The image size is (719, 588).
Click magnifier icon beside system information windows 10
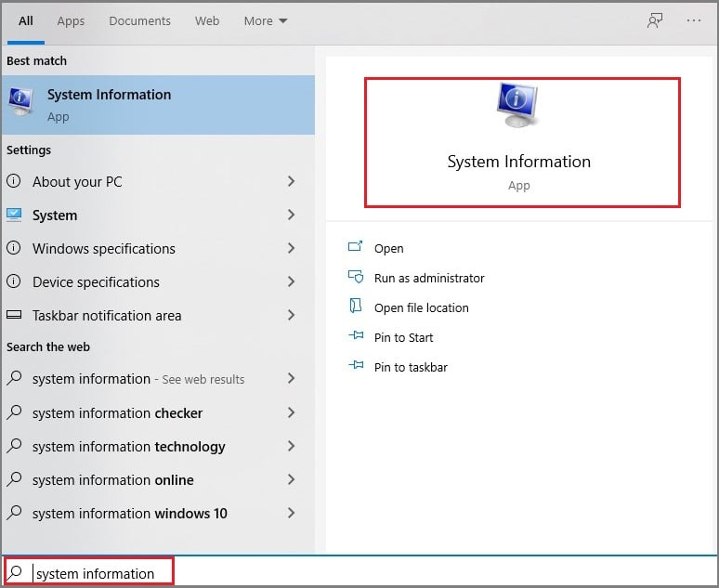coord(14,513)
